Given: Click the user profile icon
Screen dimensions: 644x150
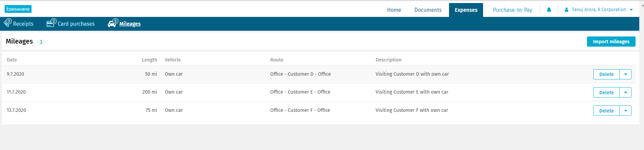Looking at the screenshot, I should [566, 10].
